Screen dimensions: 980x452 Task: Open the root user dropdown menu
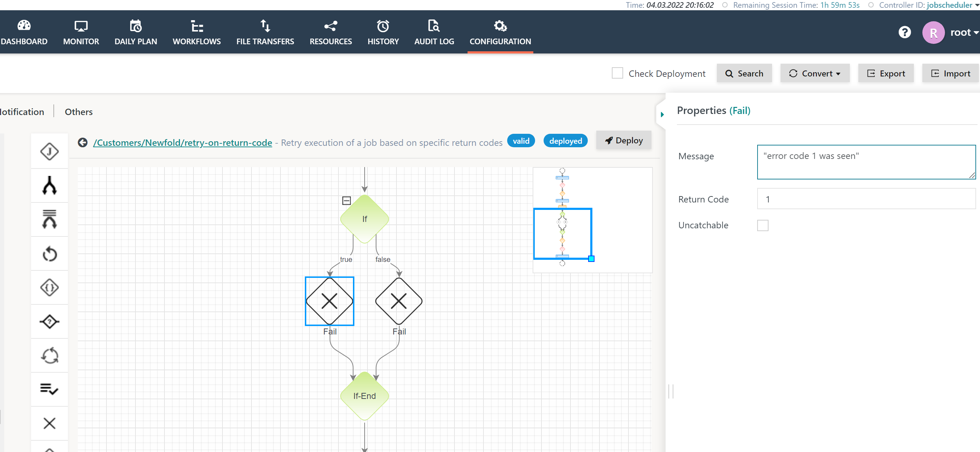tap(964, 33)
